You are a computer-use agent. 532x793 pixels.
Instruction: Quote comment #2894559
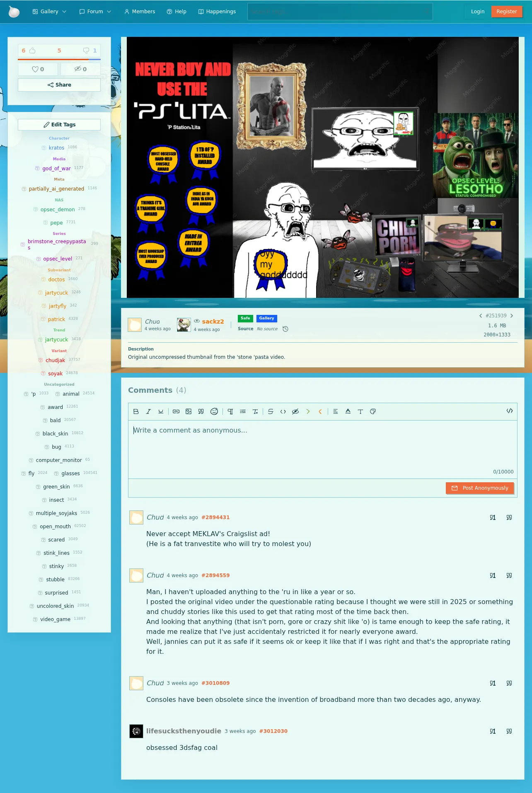tap(509, 575)
